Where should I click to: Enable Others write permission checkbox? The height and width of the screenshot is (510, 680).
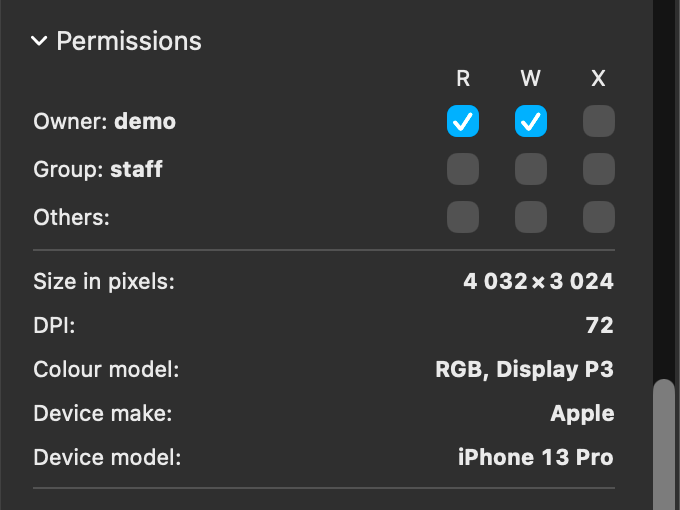click(x=531, y=217)
